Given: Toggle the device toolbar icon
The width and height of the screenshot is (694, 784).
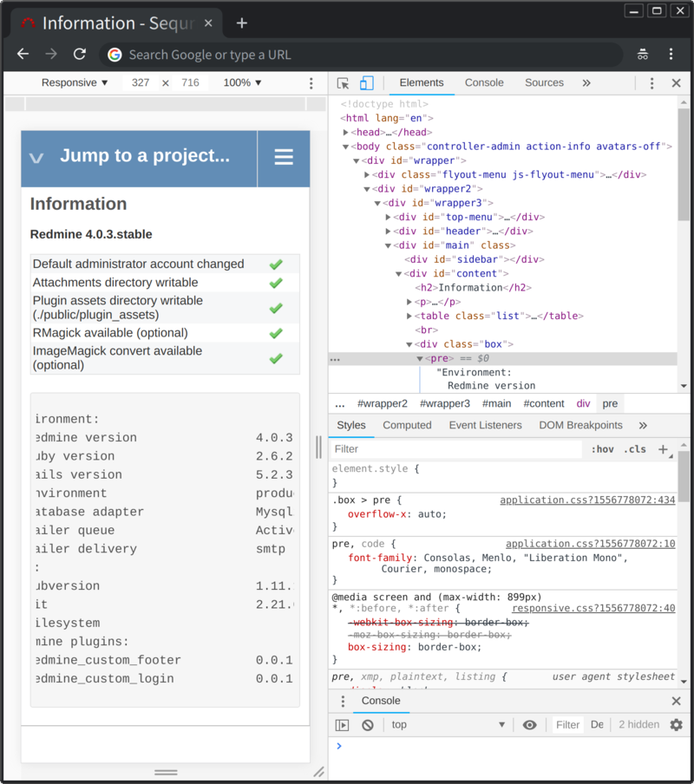Looking at the screenshot, I should (366, 83).
